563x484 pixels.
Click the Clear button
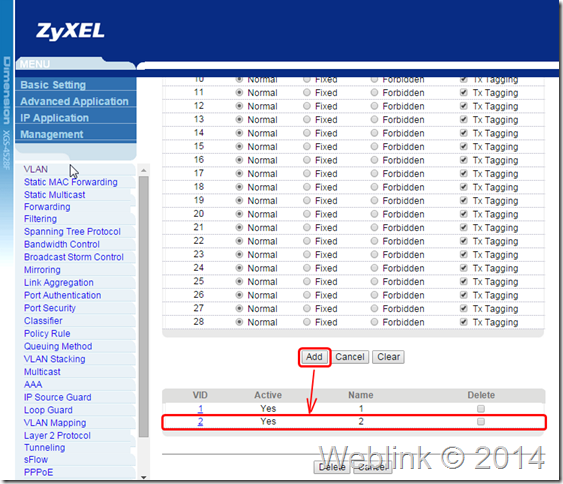(388, 357)
